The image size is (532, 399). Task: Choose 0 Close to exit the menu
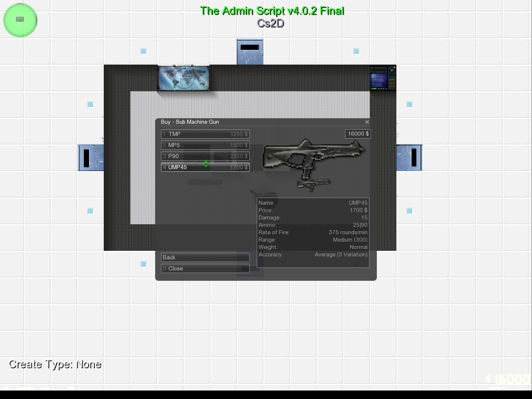coord(205,269)
